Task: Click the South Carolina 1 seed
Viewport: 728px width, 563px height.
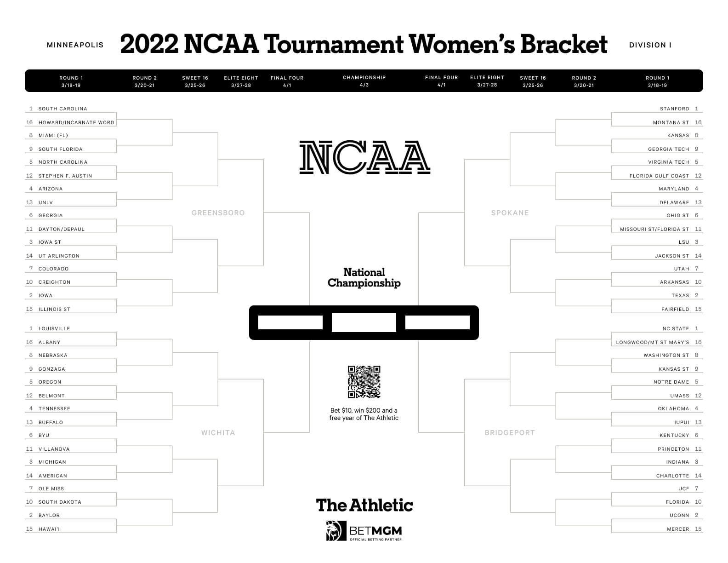Action: 63,109
